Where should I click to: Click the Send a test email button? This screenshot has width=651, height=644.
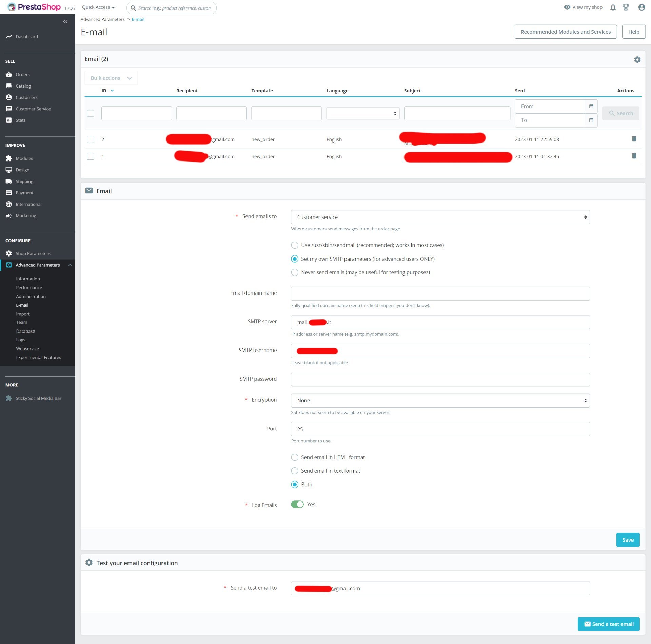(608, 624)
